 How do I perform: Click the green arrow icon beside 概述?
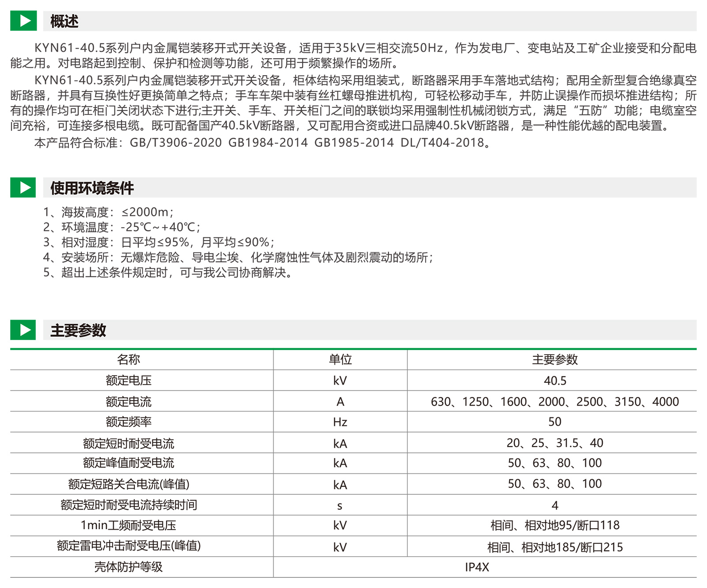tap(23, 21)
